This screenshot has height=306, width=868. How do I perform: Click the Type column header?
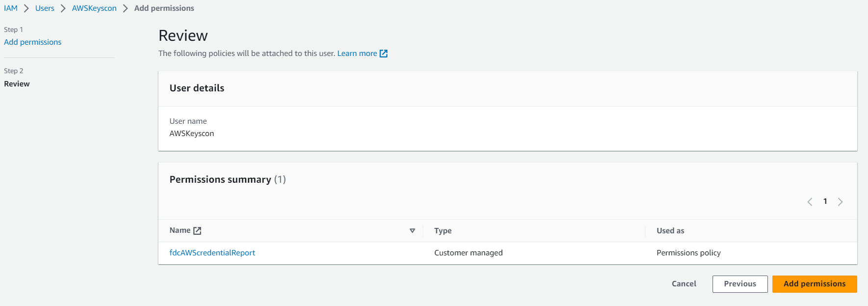tap(443, 231)
